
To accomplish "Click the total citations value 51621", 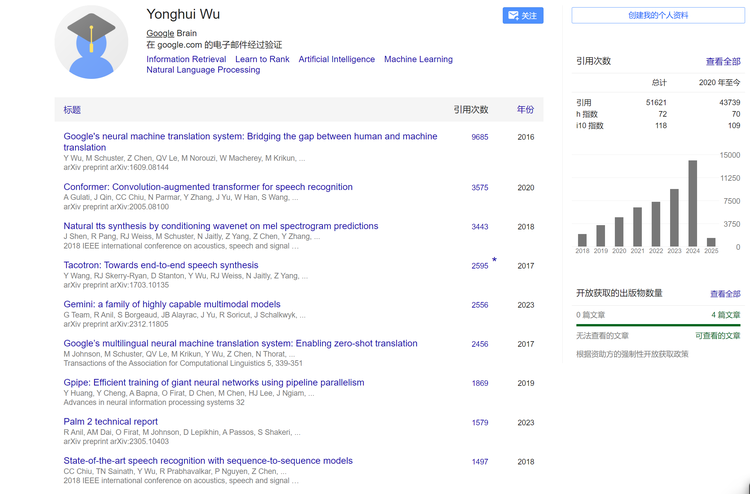I will click(656, 102).
